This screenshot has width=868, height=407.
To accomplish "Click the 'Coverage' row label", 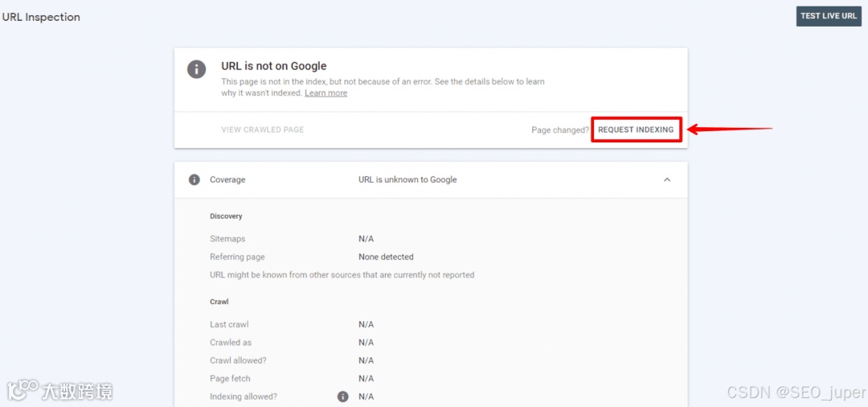I will [227, 179].
